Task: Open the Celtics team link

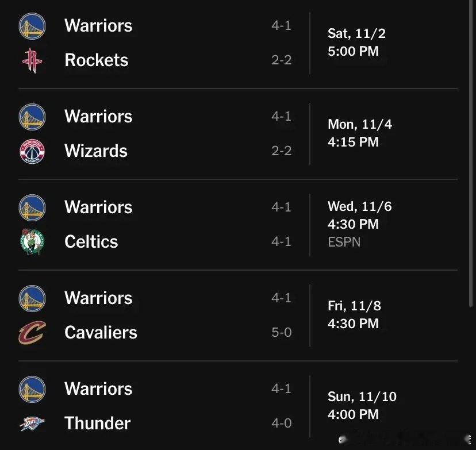Action: click(x=91, y=241)
